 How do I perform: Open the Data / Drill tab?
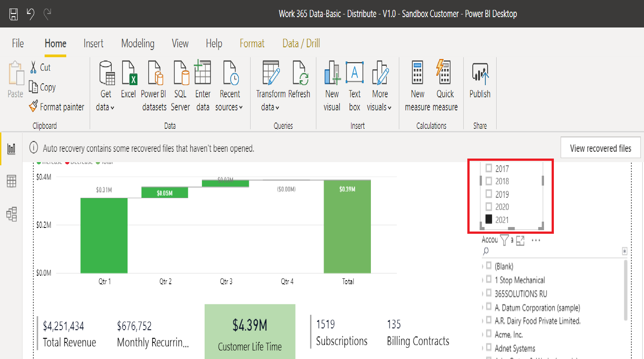tap(301, 43)
